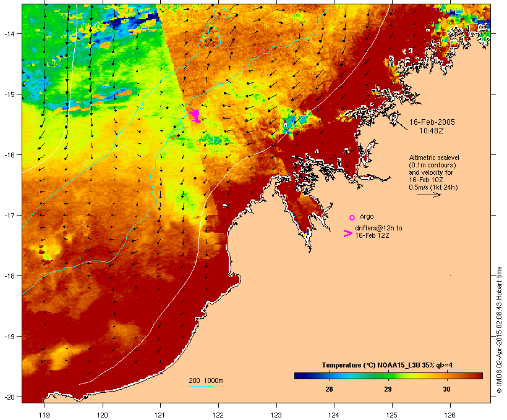Click the time label 10:48Z
Screen dimensions: 507x420
pos(432,131)
